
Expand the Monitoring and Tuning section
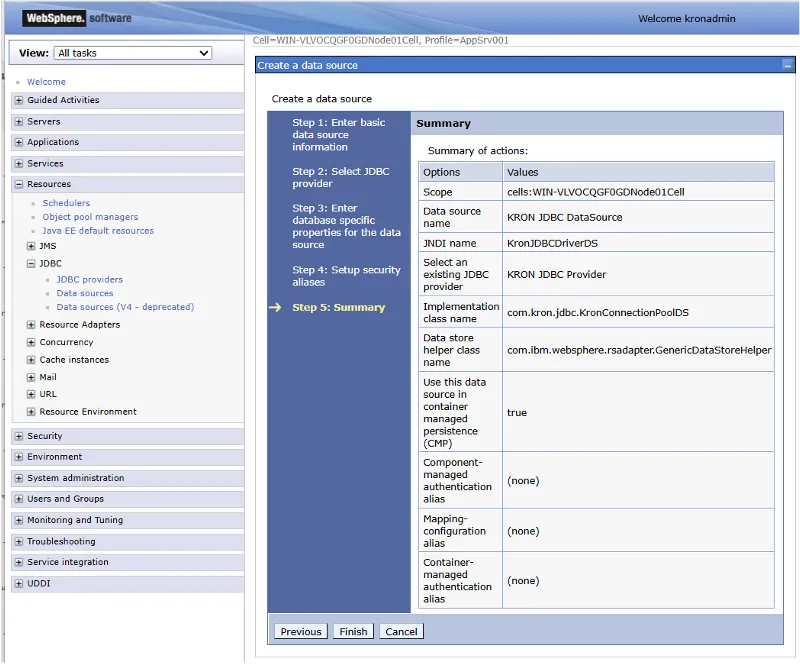19,520
